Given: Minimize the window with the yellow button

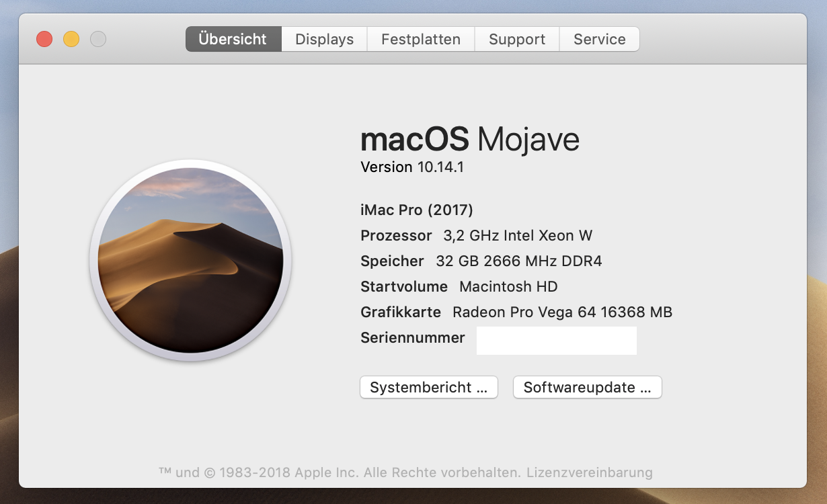Looking at the screenshot, I should (x=71, y=39).
